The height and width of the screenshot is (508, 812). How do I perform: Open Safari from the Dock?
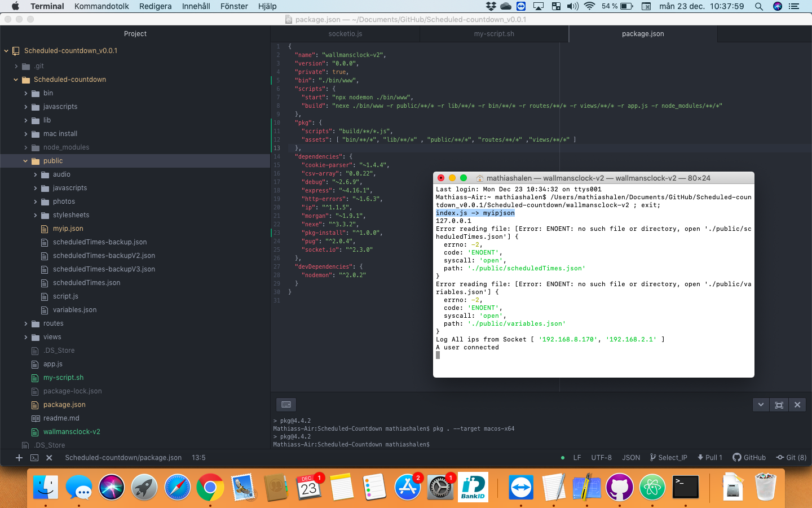click(177, 487)
